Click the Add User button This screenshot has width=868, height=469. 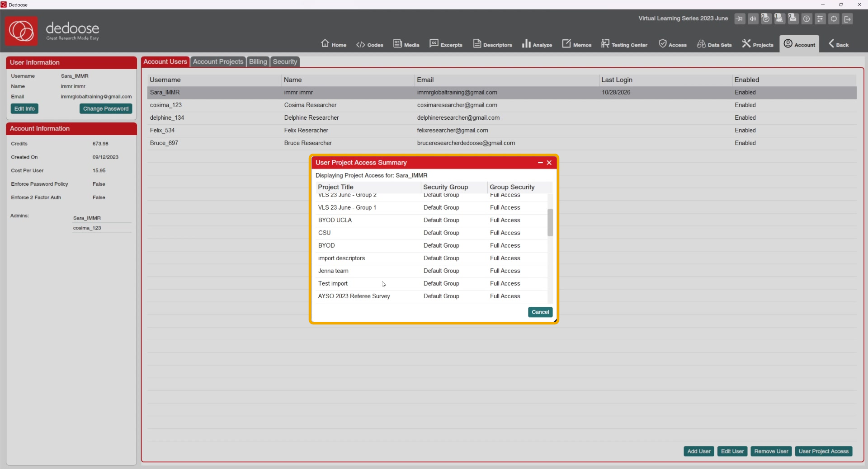[x=699, y=451]
